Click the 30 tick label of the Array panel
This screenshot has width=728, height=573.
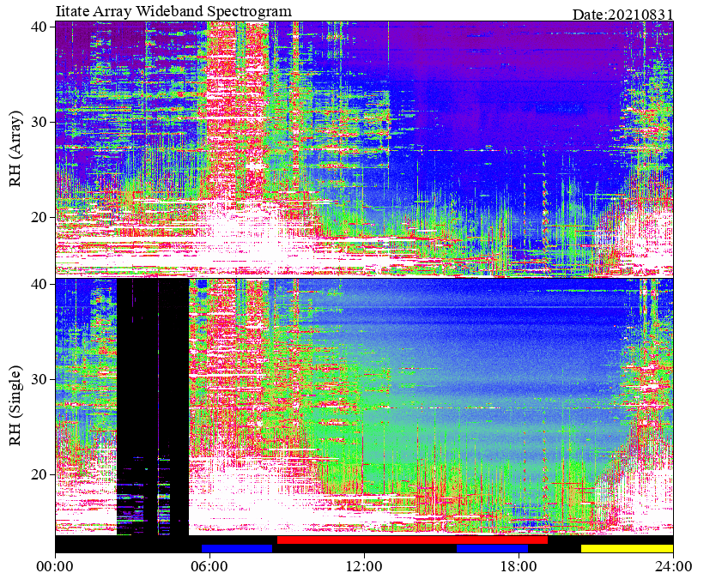39,123
